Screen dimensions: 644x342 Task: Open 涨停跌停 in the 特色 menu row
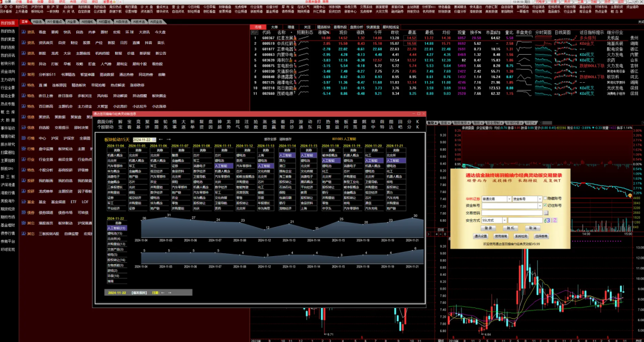click(138, 85)
